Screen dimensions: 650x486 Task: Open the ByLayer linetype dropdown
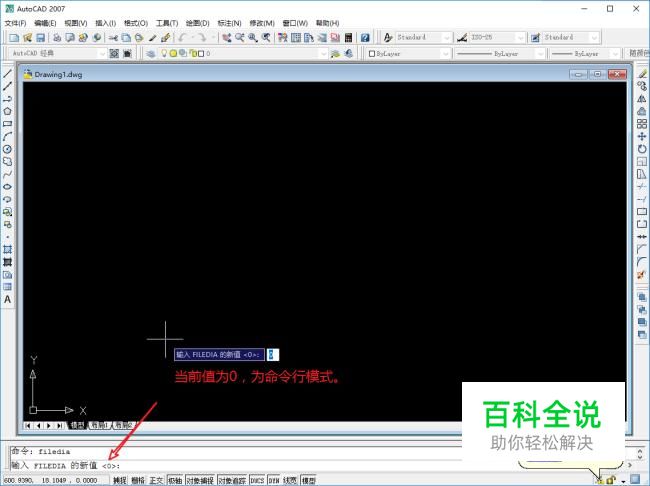540,53
